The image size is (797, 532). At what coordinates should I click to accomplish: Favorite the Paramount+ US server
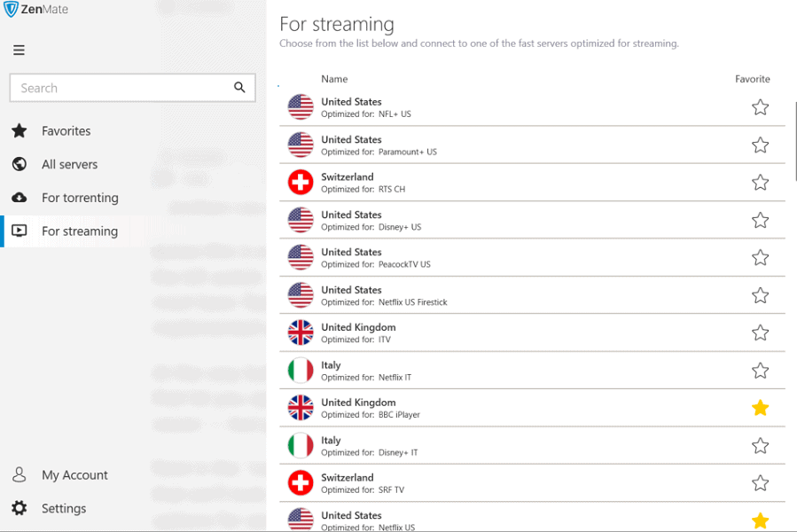tap(760, 145)
